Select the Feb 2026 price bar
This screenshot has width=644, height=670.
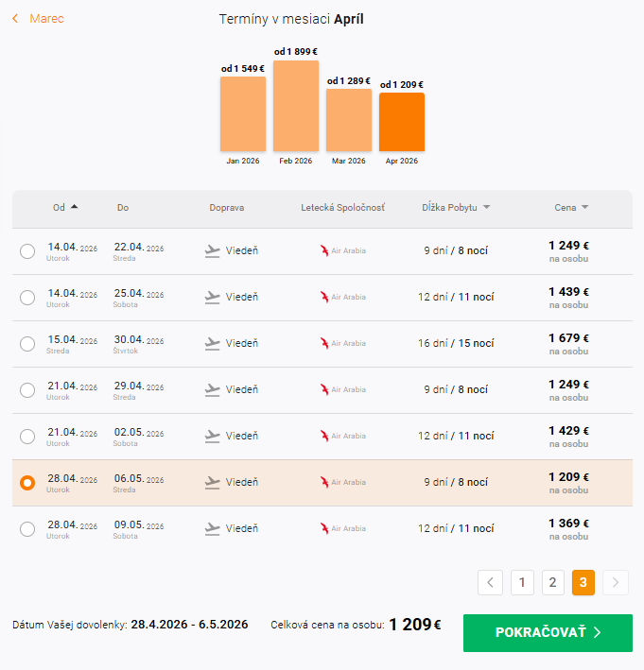pos(296,106)
